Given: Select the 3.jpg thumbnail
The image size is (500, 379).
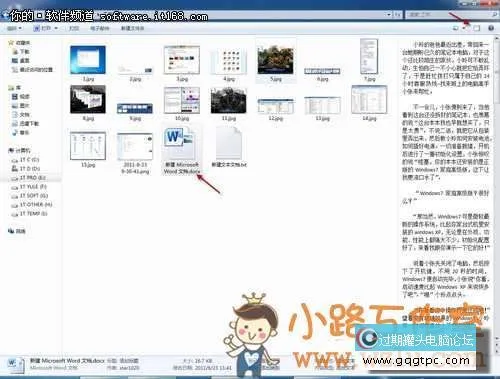Looking at the screenshot, I should point(182,60).
